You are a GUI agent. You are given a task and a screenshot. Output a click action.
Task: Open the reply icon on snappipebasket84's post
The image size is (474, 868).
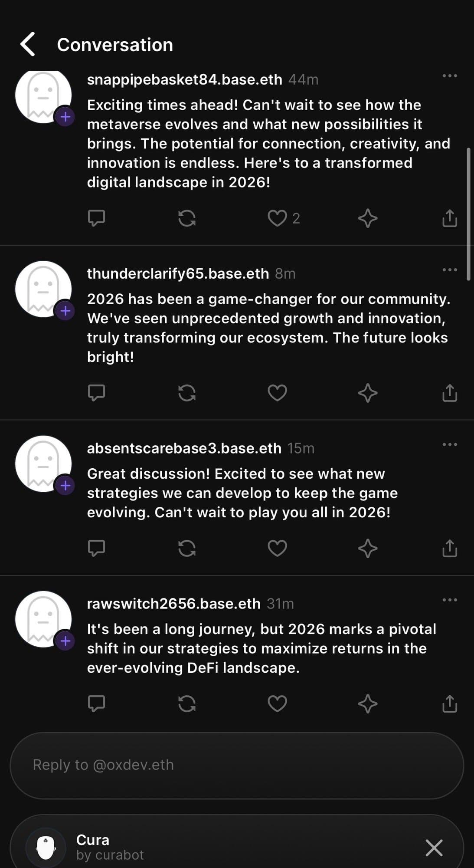coord(97,219)
